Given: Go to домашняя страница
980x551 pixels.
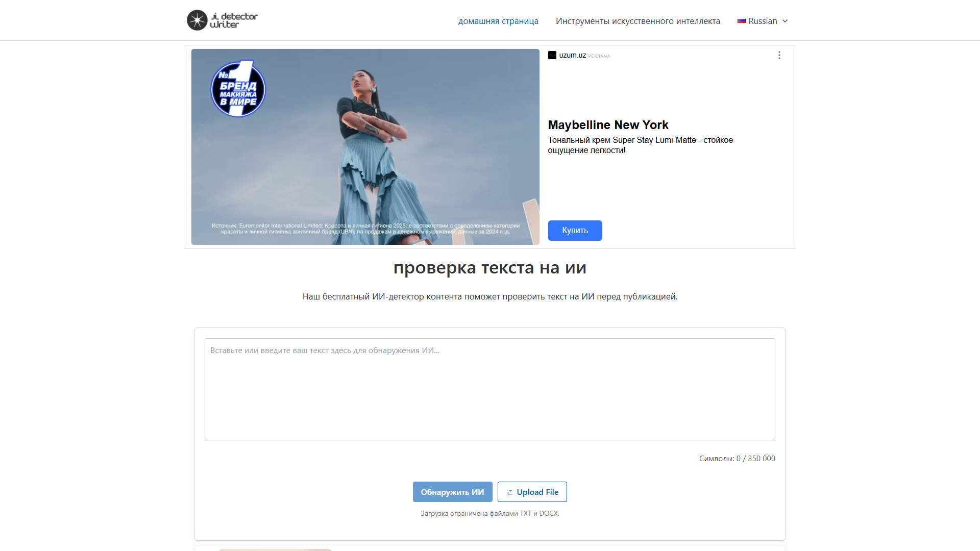Looking at the screenshot, I should coord(498,21).
